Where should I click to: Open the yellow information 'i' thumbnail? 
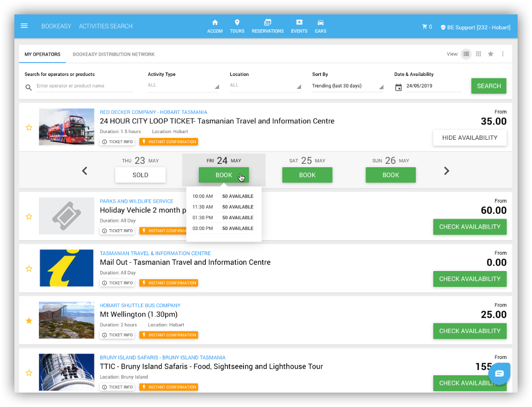66,268
